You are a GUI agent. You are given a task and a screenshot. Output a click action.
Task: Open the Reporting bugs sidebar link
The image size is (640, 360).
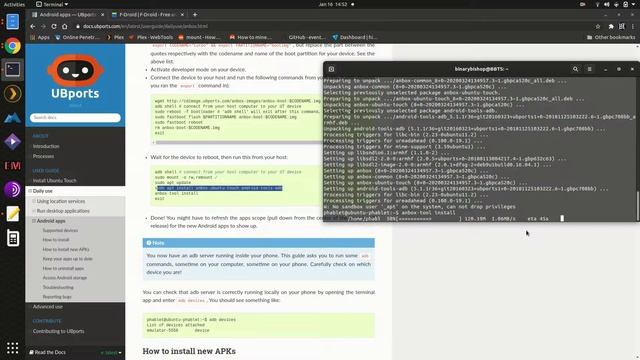click(57, 297)
